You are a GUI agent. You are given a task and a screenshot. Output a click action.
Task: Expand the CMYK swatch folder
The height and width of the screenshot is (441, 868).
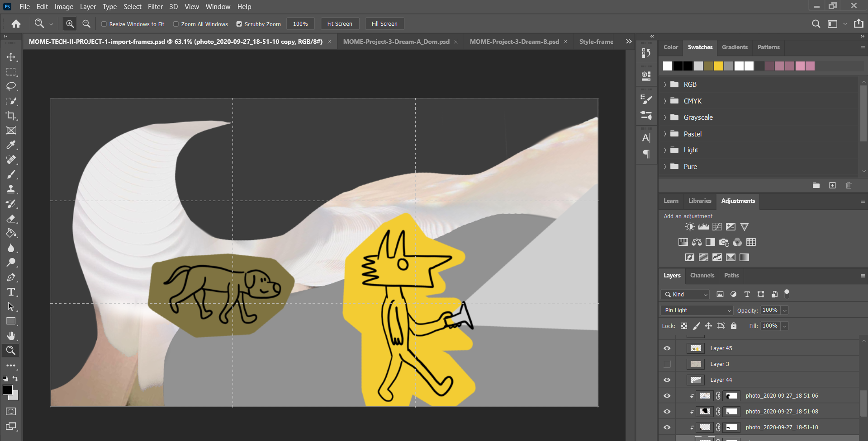pyautogui.click(x=665, y=101)
